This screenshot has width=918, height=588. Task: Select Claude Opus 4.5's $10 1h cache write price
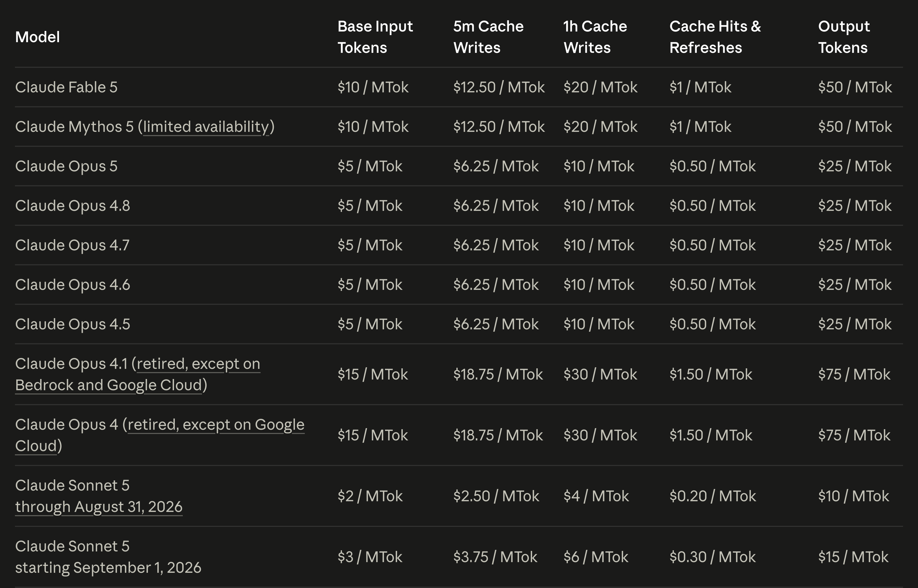(x=599, y=324)
